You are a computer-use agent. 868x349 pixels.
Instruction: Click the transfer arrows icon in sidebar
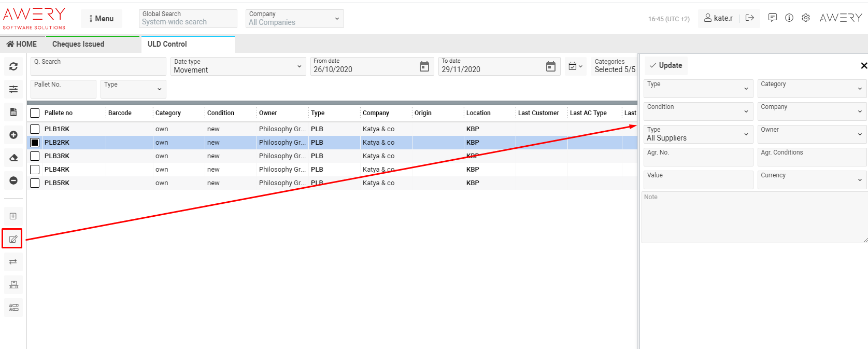13,262
